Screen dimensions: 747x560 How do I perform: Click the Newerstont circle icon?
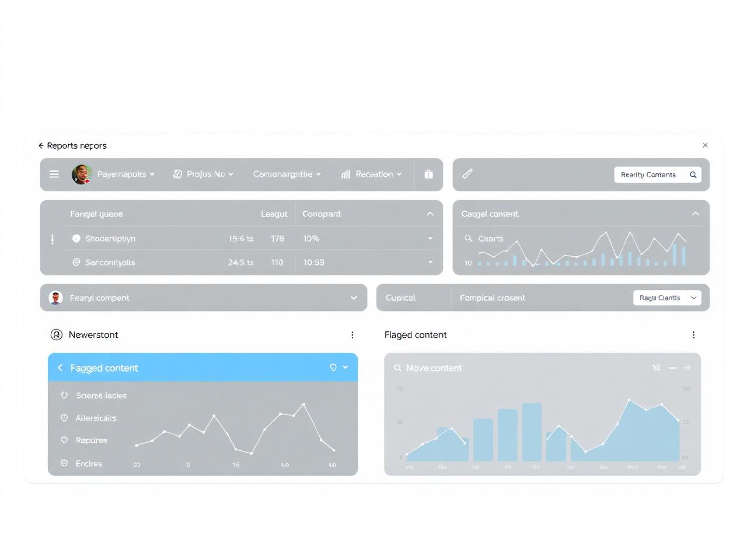tap(57, 335)
